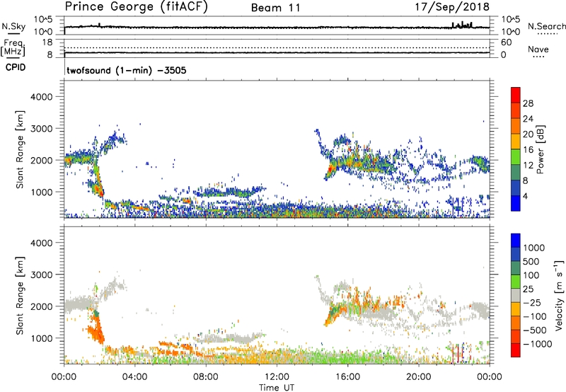
Task: Click the '-1000' tick on the Velocity colorbar
Action: point(537,344)
